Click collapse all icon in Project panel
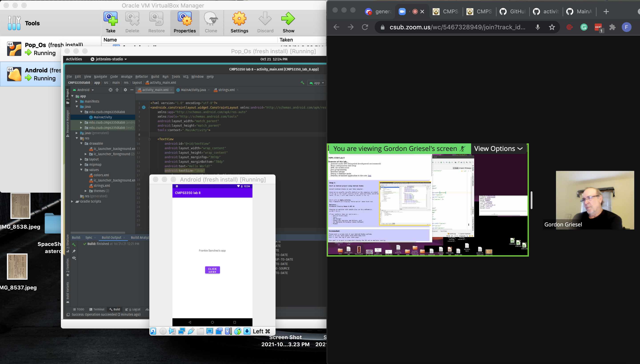The image size is (640, 364). [117, 90]
